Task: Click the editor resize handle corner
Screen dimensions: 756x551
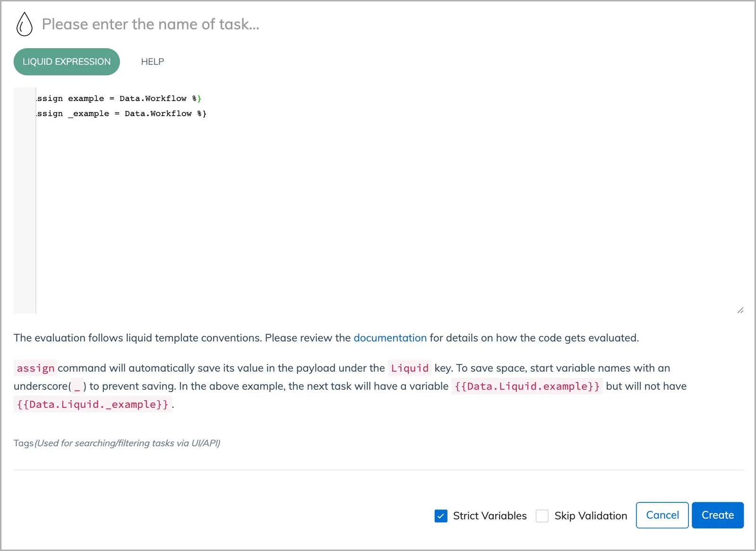Action: point(740,310)
